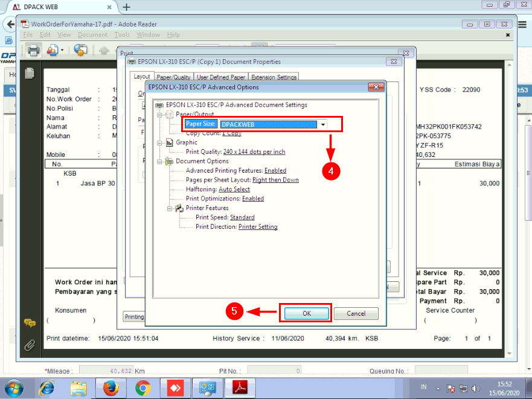
Task: Open the browser hamburger menu icon
Action: pyautogui.click(x=522, y=24)
